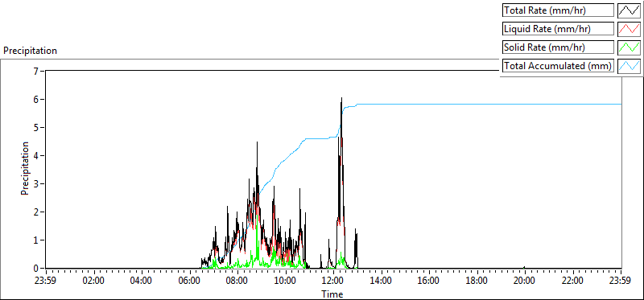Click the 12:00 tick label on time axis

333,282
